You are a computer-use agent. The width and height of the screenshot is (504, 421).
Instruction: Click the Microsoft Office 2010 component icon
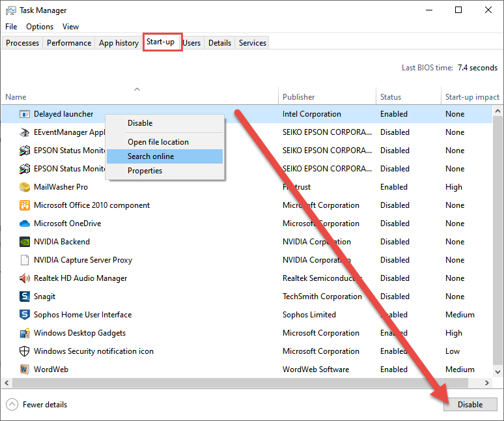(x=25, y=205)
